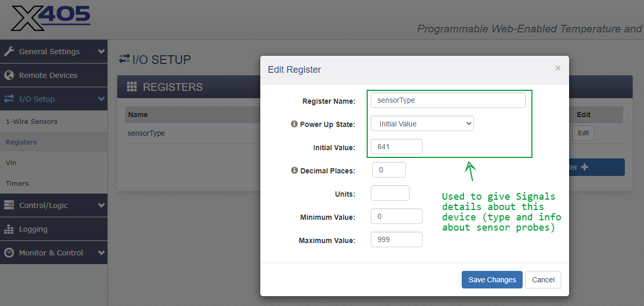
Task: Open the Power Up State dropdown
Action: tap(422, 124)
